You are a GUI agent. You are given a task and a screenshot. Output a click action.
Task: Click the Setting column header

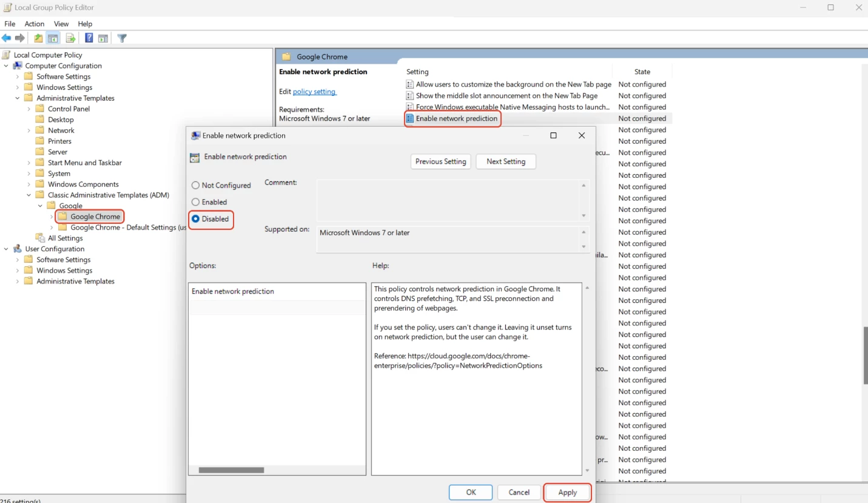(x=417, y=72)
